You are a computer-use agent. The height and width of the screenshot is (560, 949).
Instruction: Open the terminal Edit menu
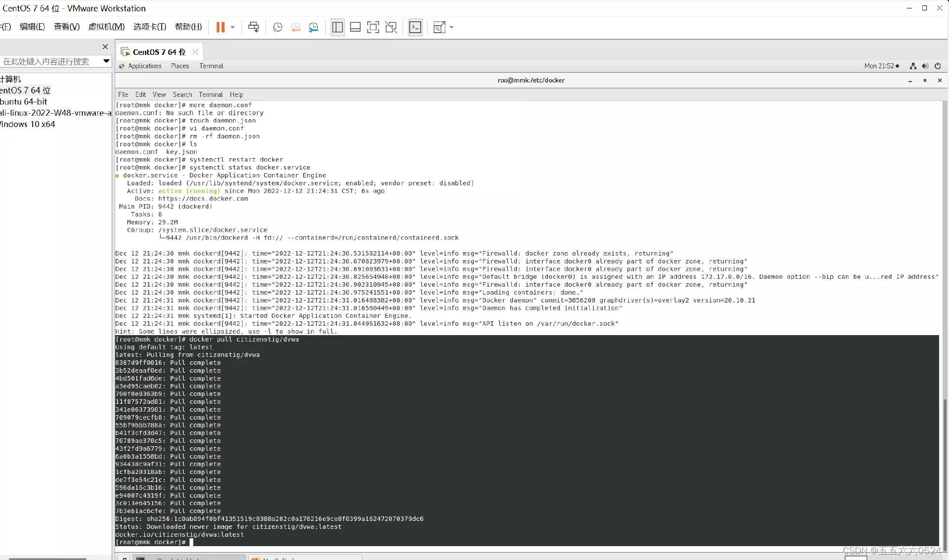(140, 95)
